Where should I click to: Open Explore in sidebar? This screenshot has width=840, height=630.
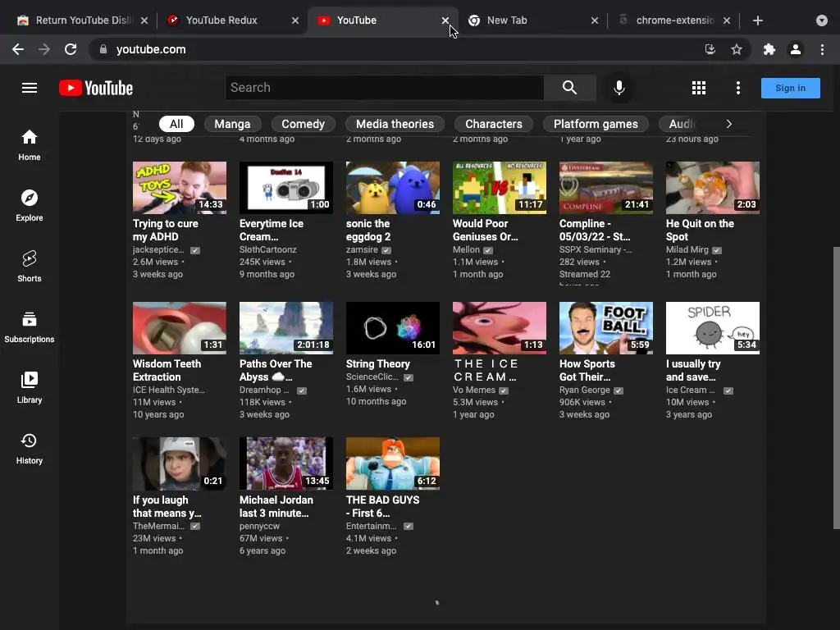click(30, 206)
